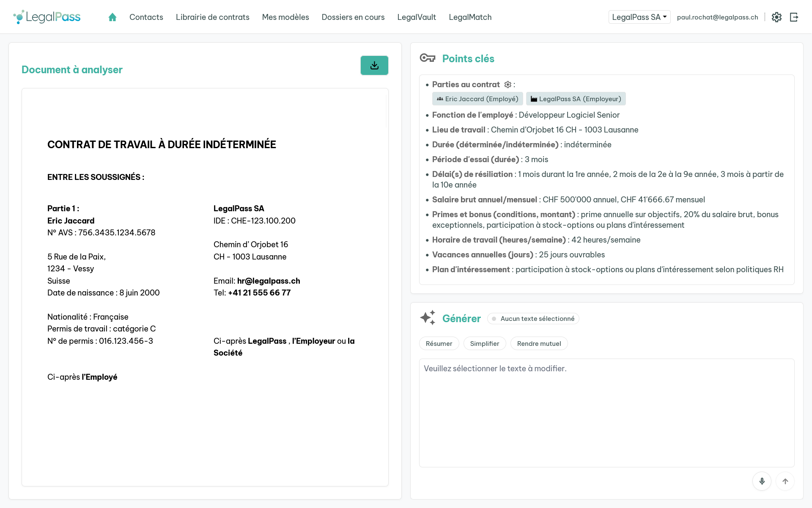Viewport: 812px width, 508px height.
Task: Open the LegalPass SA organisation dropdown
Action: 639,17
